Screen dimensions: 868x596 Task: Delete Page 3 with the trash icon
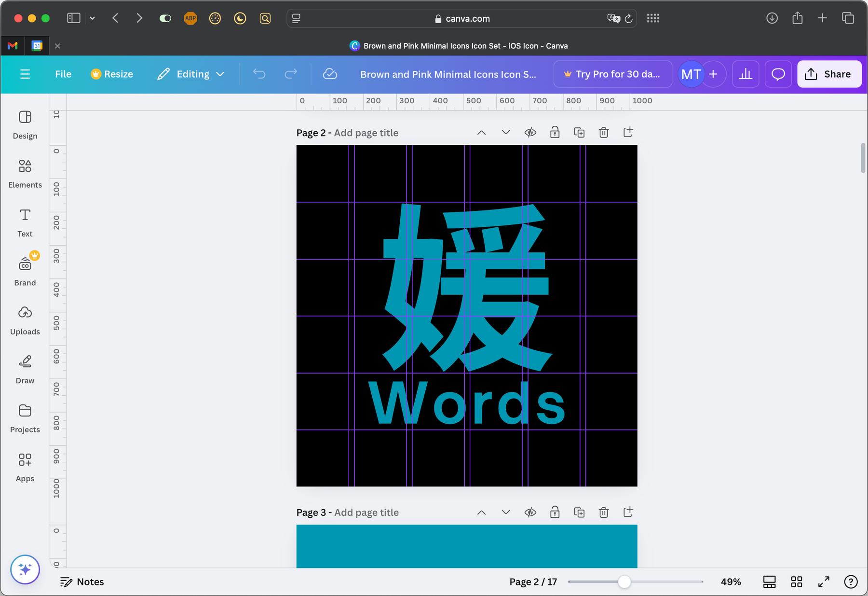pos(603,512)
